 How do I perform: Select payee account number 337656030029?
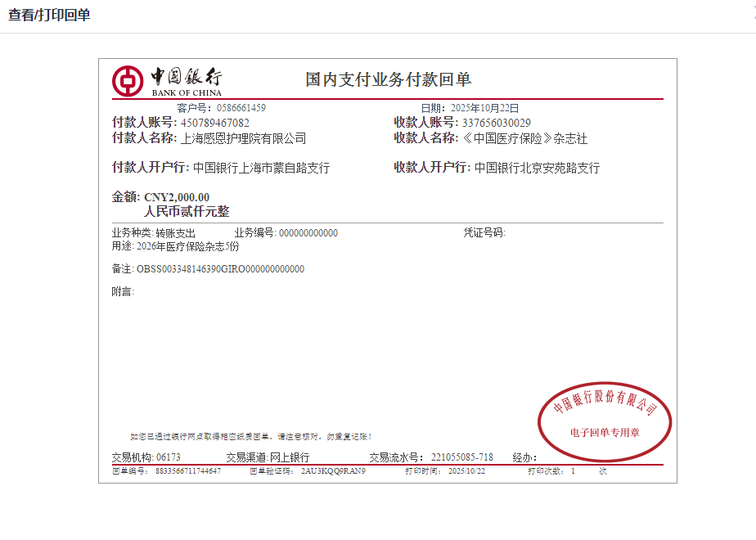click(x=497, y=123)
